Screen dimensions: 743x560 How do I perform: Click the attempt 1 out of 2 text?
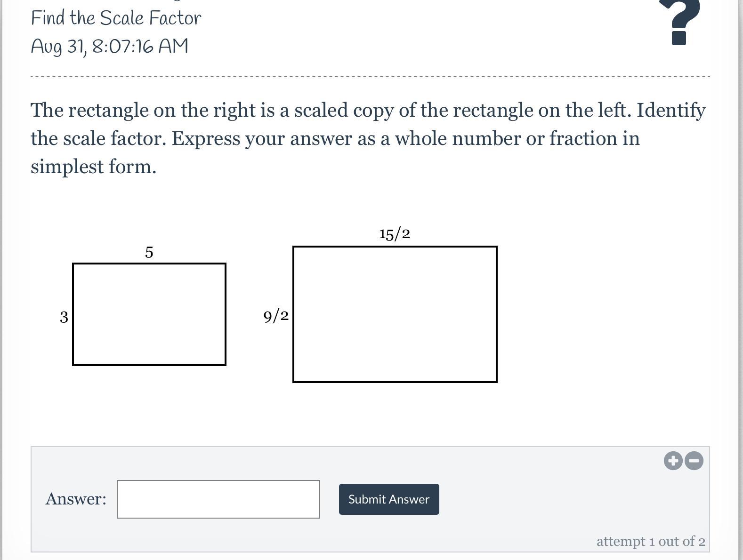tap(651, 541)
